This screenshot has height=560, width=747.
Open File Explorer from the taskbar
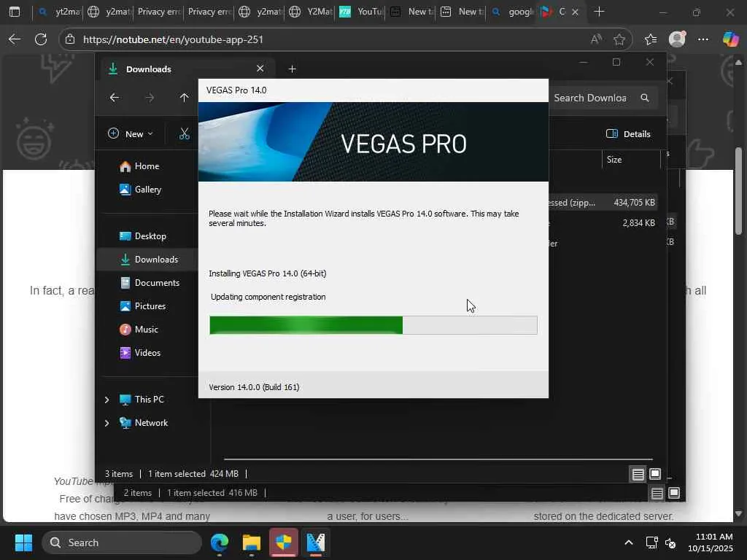[x=252, y=542]
